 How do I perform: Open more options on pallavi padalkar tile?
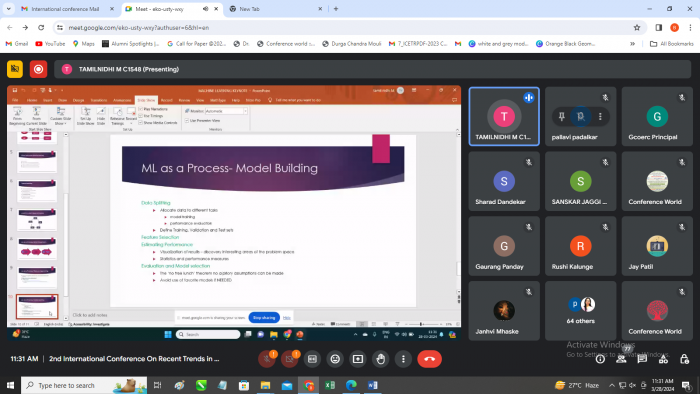click(x=600, y=116)
